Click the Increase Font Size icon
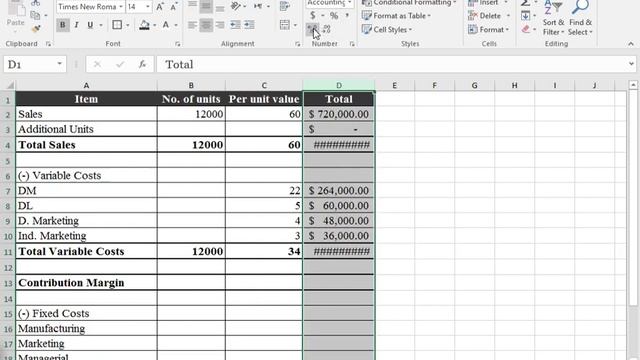This screenshot has width=640, height=360. click(160, 7)
